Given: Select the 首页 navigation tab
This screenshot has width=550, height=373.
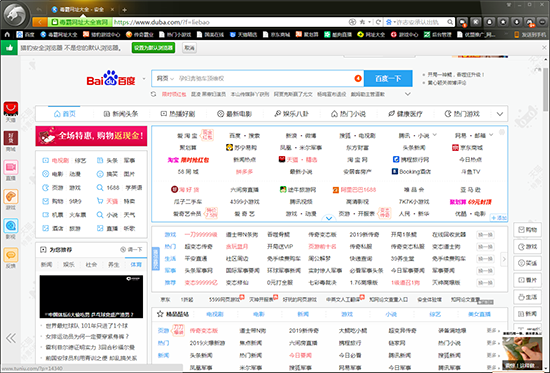Looking at the screenshot, I should (65, 114).
